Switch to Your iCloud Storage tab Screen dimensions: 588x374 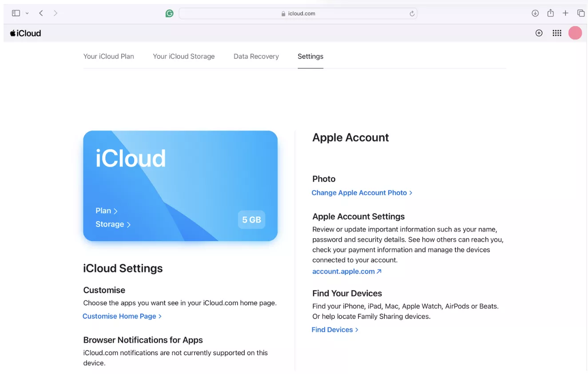[x=184, y=56]
